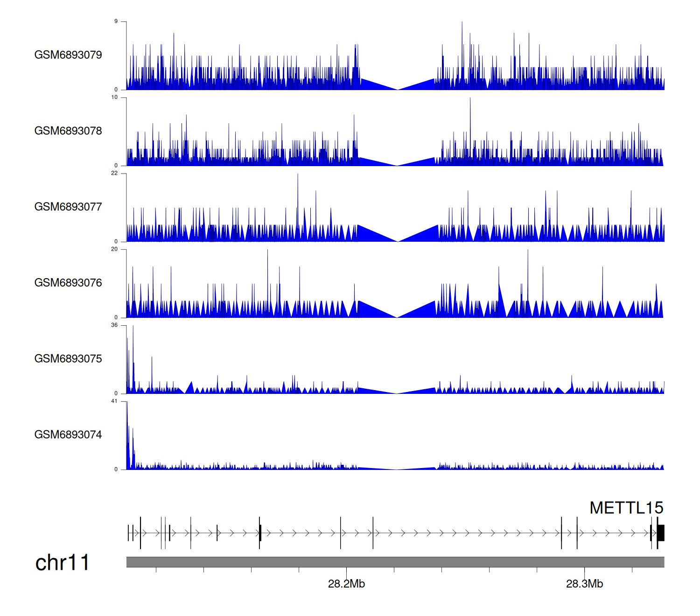Image resolution: width=700 pixels, height=616 pixels.
Task: Click the y-axis maximum 36 on GSM6893075
Action: pyautogui.click(x=114, y=325)
